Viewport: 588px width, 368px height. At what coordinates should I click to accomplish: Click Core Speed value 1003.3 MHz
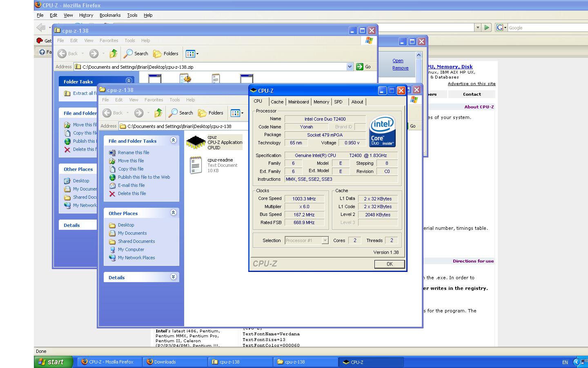click(304, 199)
